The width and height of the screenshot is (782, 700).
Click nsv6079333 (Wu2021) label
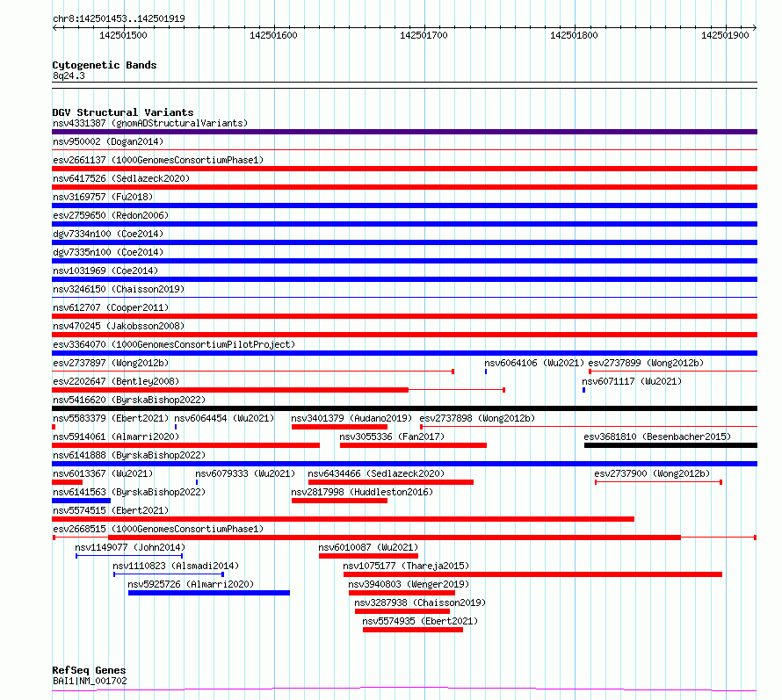[245, 473]
